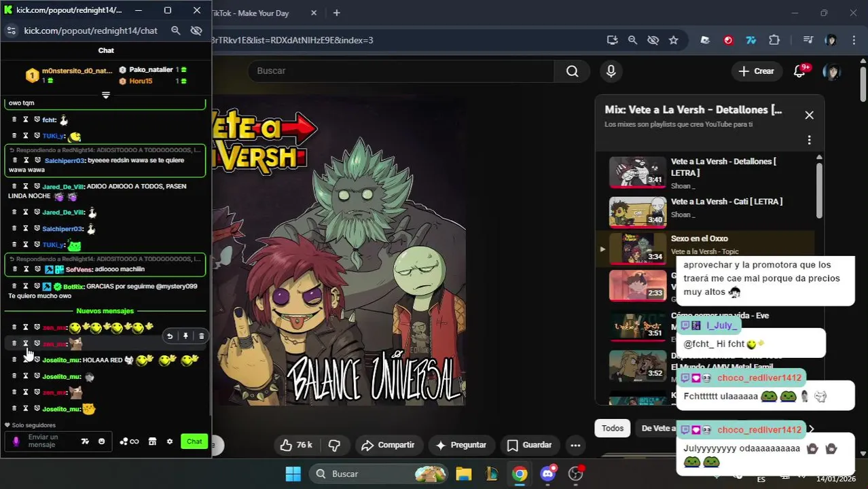
Task: Click the Compartir share button
Action: (x=388, y=445)
